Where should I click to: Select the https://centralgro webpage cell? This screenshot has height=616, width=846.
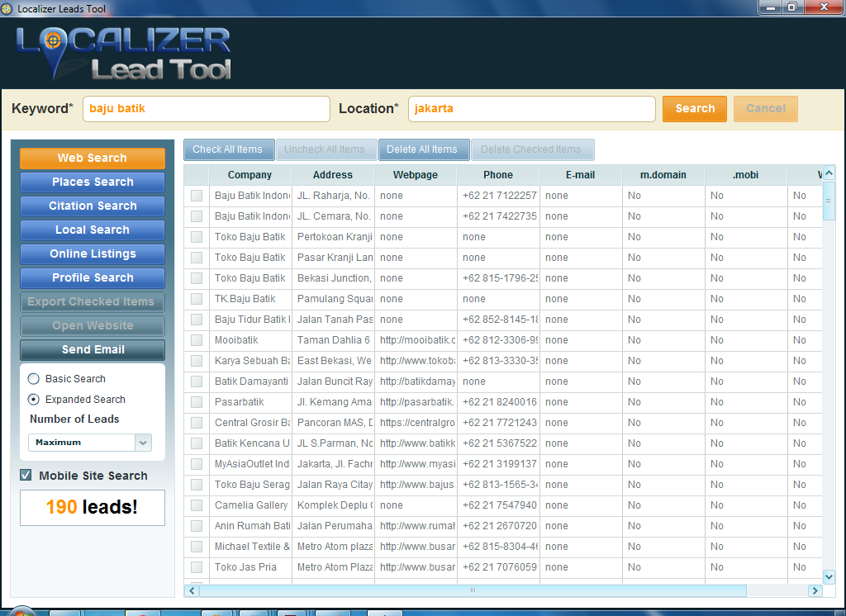pos(416,423)
